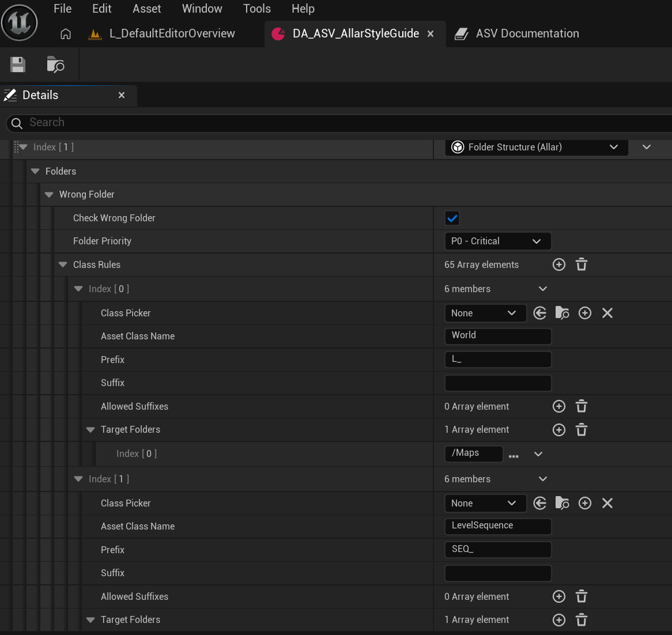Use selected asset for LevelSequence Class Picker
This screenshot has width=672, height=635.
540,503
